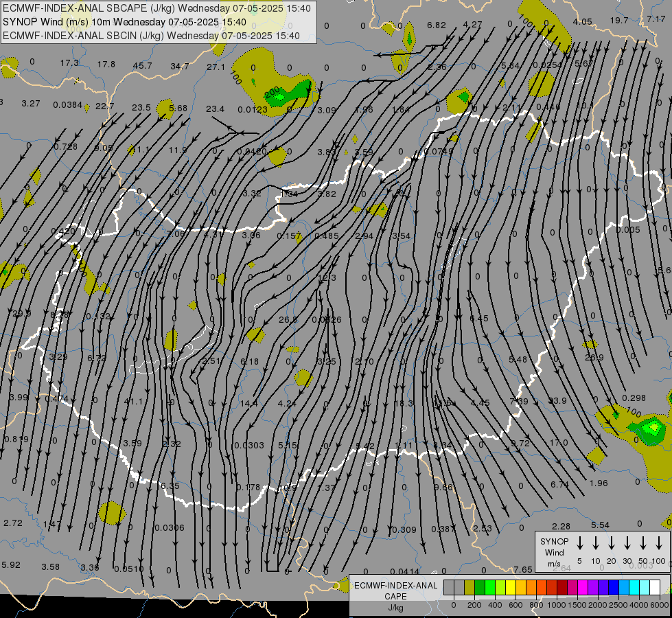This screenshot has width=672, height=618.
Task: Pick the white 6000 J/kg legend swatch
Action: [655, 587]
